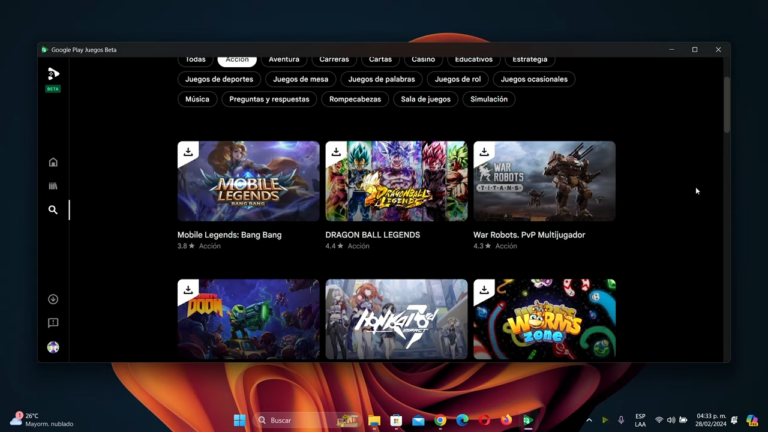Select the Carreras category chip
The height and width of the screenshot is (432, 768).
(334, 60)
